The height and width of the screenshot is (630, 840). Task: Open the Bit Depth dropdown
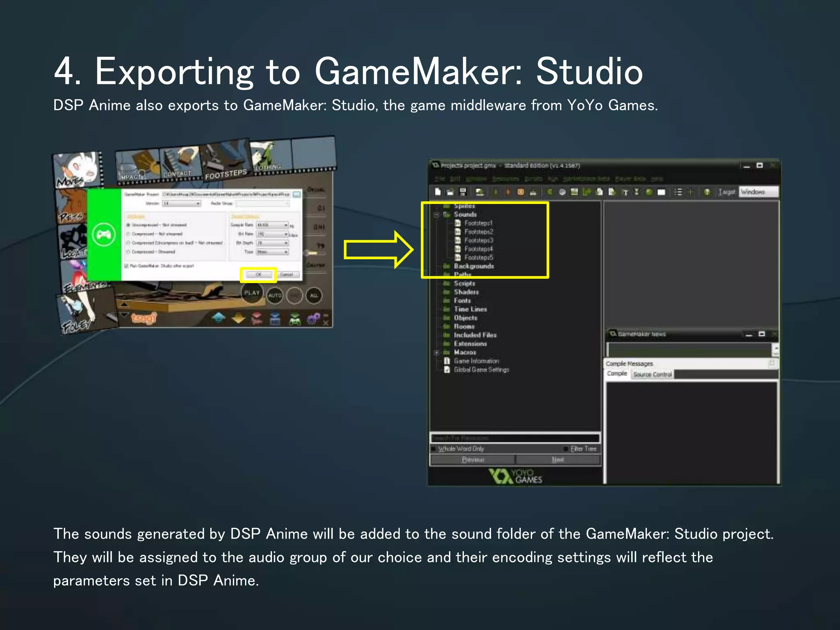272,243
